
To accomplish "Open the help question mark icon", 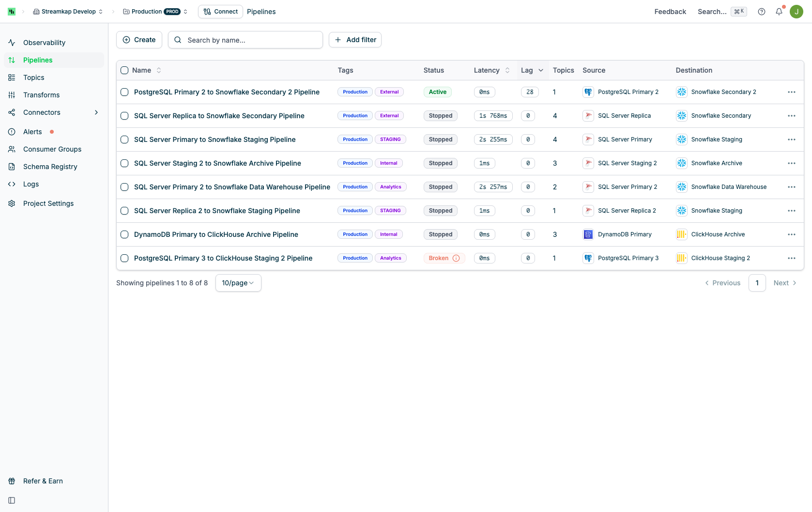I will [x=762, y=12].
